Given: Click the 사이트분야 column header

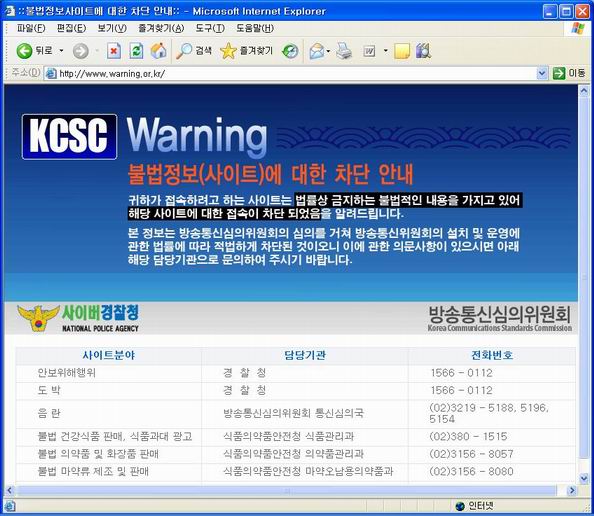Looking at the screenshot, I should pos(109,355).
